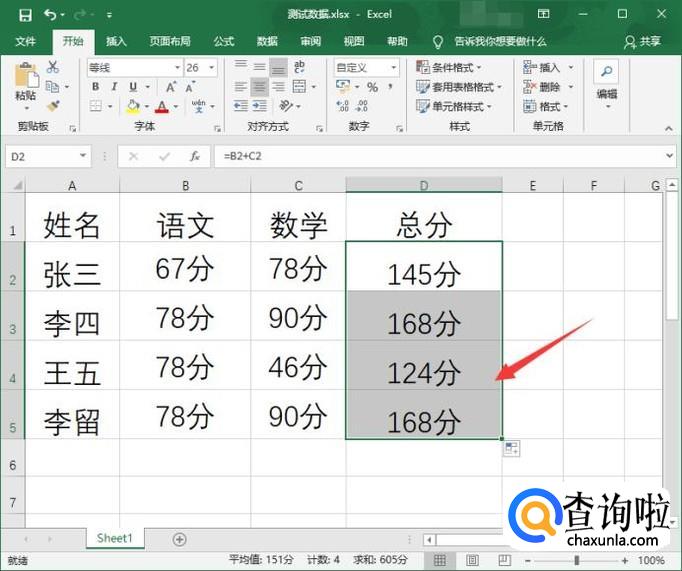Save the workbook with the Save icon

[25, 15]
